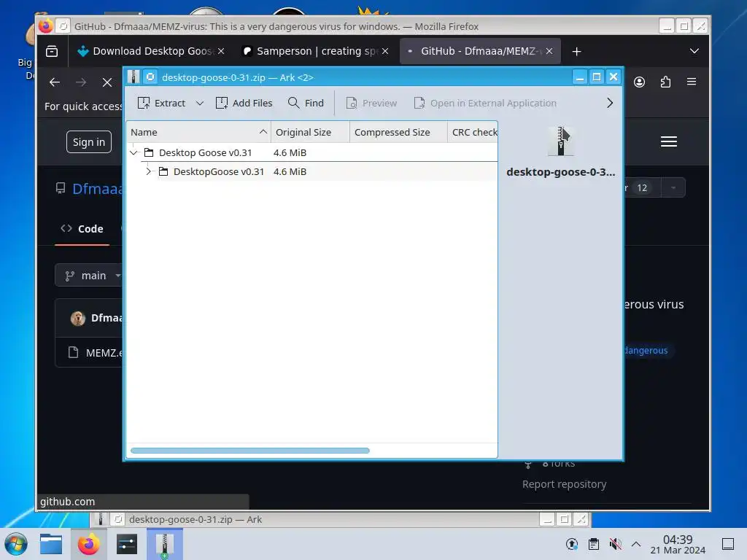The height and width of the screenshot is (560, 747).
Task: Stop loading the page in Firefox
Action: tap(107, 82)
